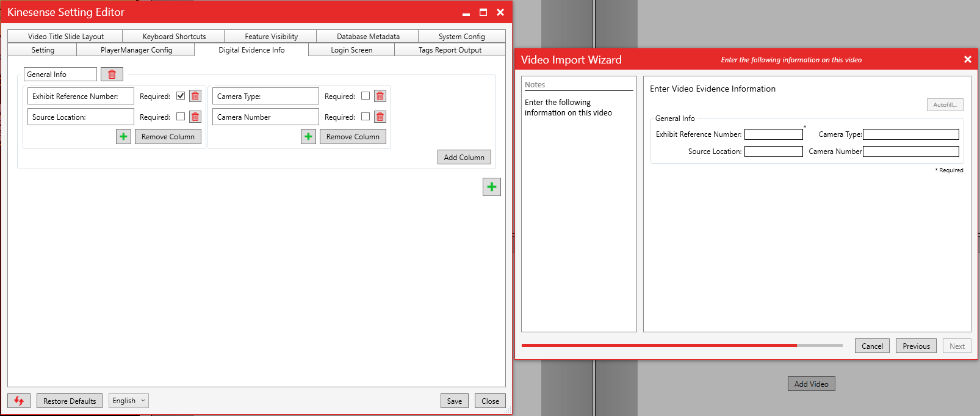This screenshot has width=980, height=416.
Task: Enable Required for Source Location
Action: click(x=181, y=117)
